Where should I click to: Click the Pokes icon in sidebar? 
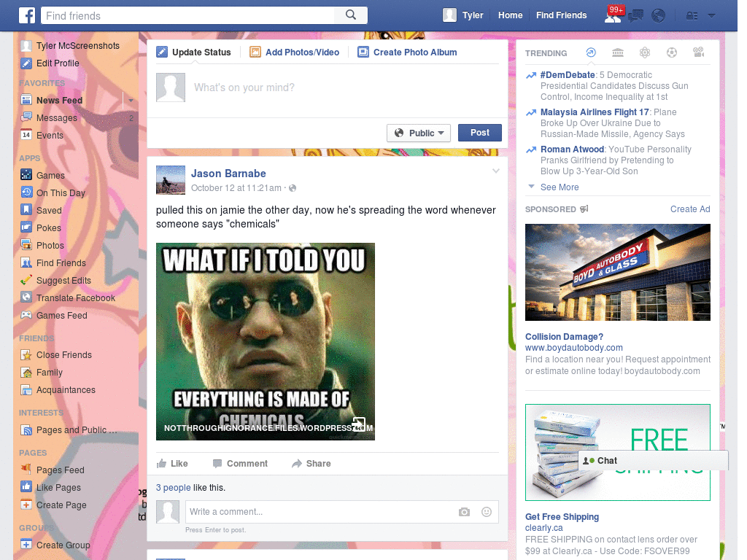click(26, 227)
